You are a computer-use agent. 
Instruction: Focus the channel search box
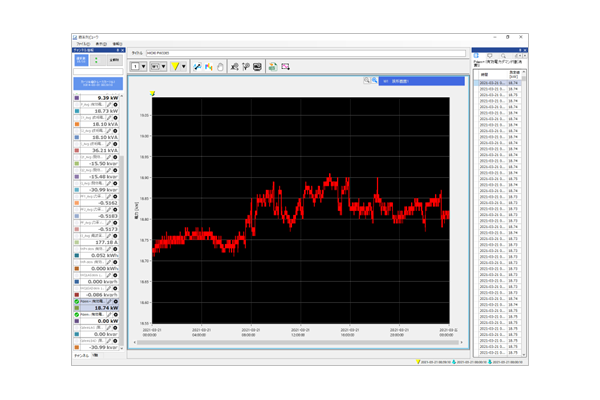(x=98, y=72)
